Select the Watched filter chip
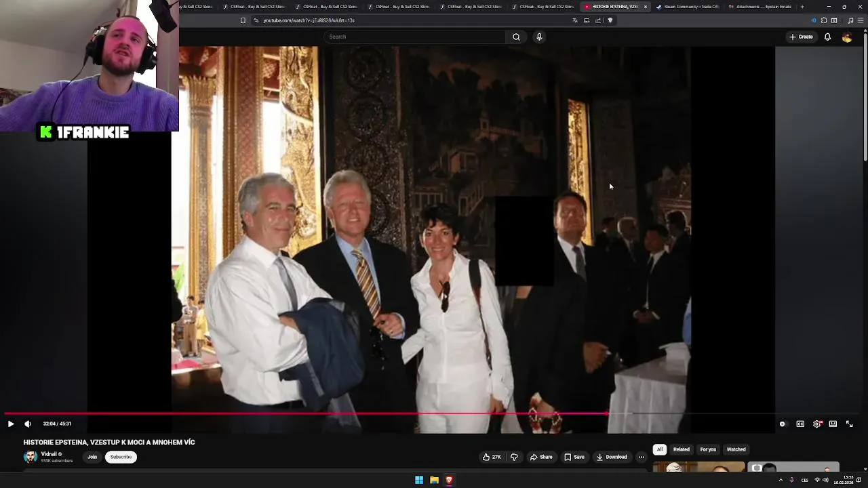868x488 pixels. coord(736,449)
